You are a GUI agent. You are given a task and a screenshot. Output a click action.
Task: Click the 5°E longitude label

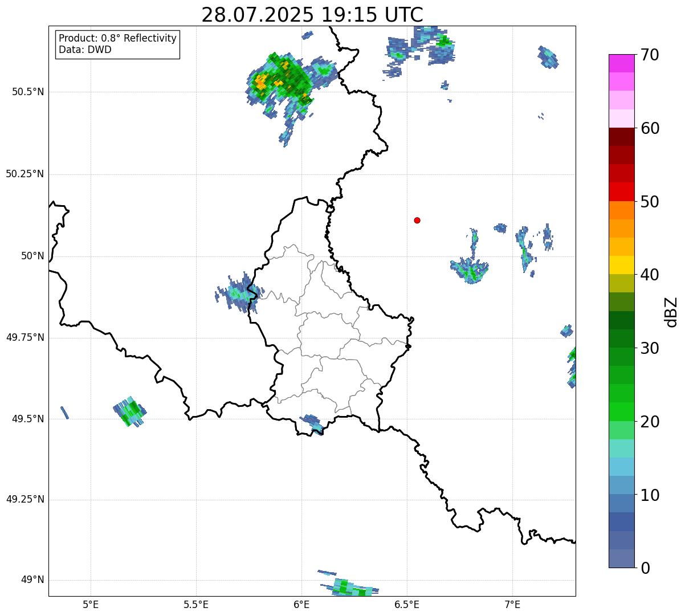click(x=91, y=604)
